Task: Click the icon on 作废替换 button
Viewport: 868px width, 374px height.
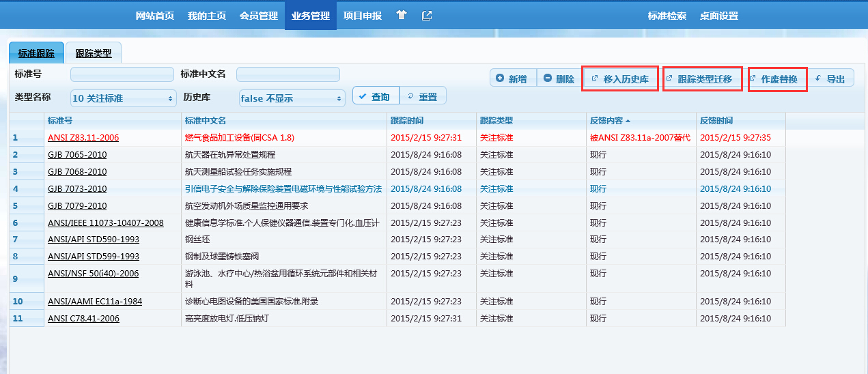Action: [753, 78]
